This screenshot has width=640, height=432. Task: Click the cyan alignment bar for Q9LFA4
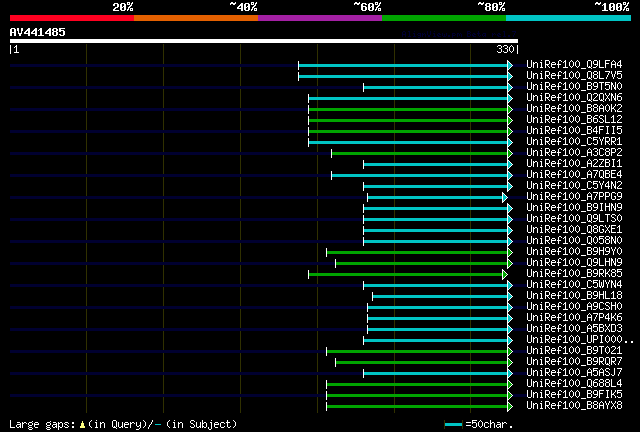click(x=403, y=65)
